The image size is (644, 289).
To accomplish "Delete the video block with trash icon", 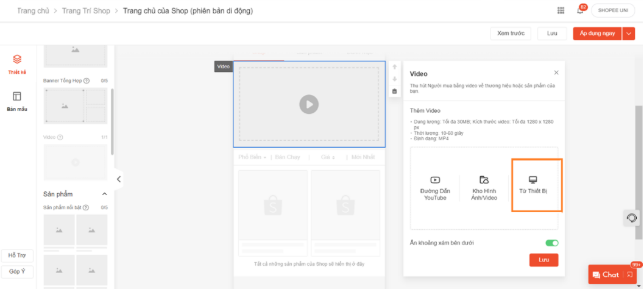I will [394, 91].
